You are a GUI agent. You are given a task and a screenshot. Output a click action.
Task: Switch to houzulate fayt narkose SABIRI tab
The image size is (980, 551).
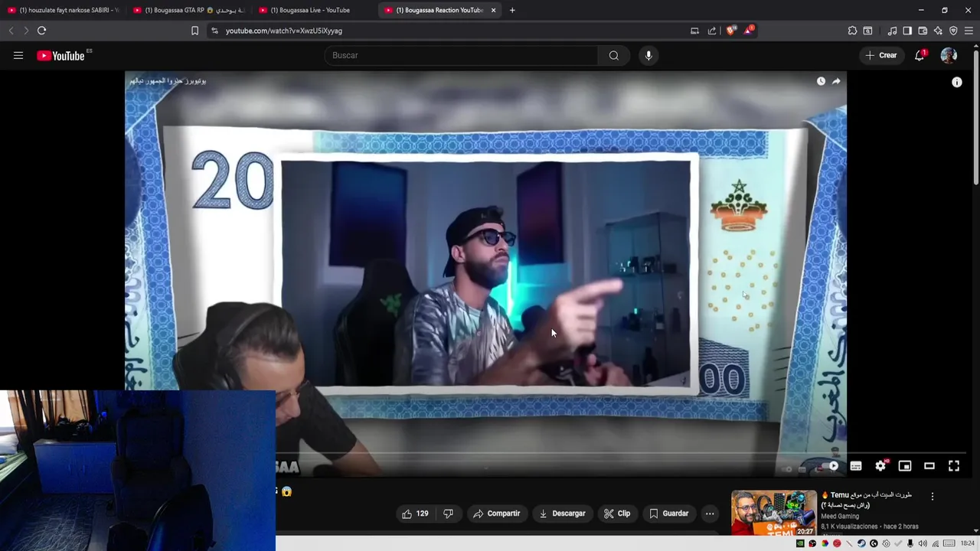point(63,10)
